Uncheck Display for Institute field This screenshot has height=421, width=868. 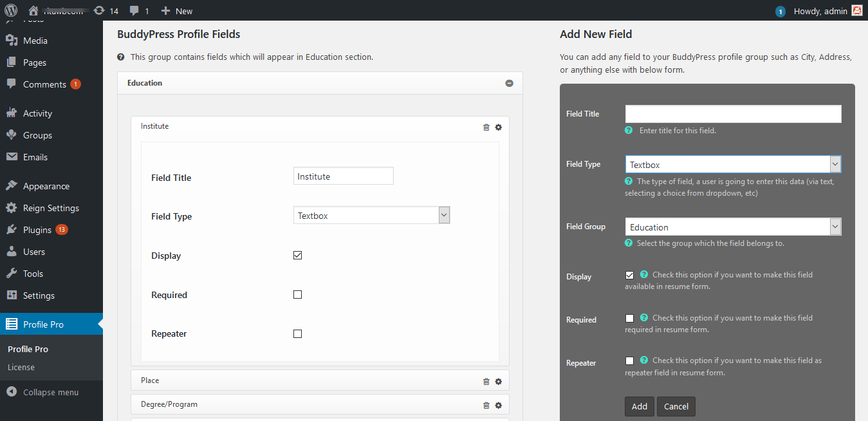297,255
